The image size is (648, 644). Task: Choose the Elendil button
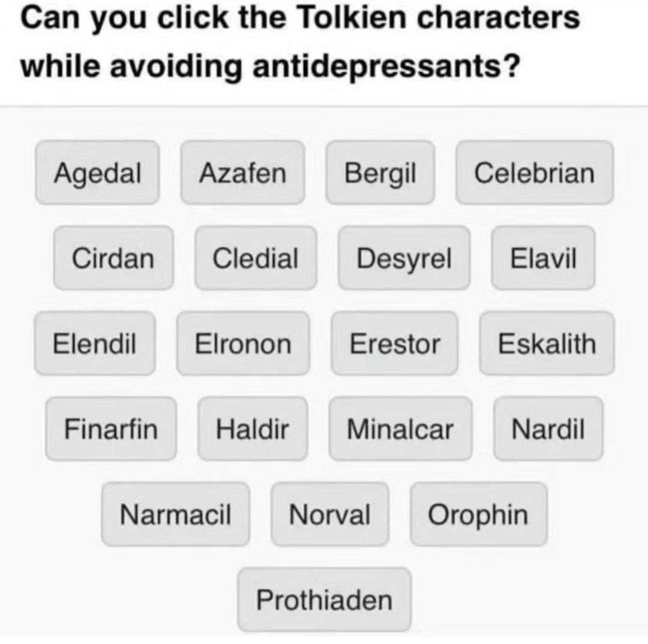[x=95, y=343]
